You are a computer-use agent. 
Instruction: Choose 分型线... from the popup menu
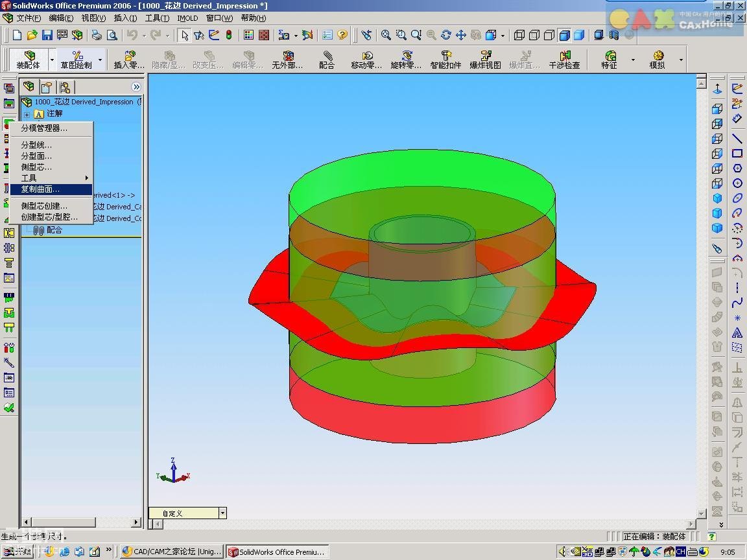(x=51, y=145)
